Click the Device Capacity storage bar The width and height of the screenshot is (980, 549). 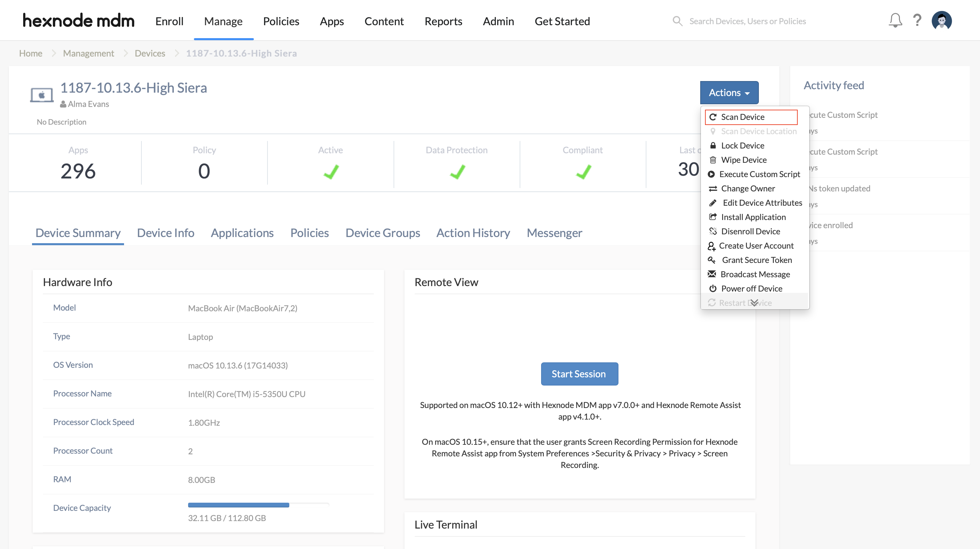[x=258, y=505]
